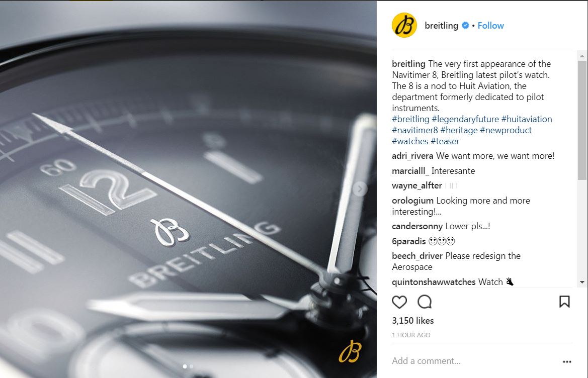
Task: Open the comment bubble icon
Action: tap(425, 302)
